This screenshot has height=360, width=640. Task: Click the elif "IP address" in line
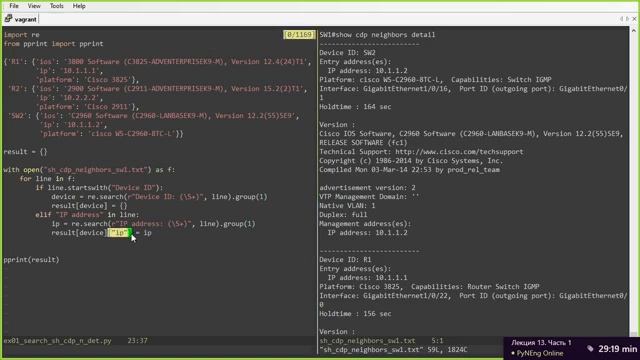tap(87, 214)
